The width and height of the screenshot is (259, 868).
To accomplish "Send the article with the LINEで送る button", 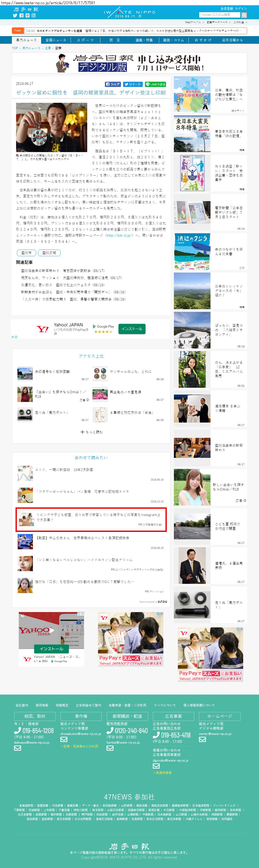I will click(x=155, y=84).
